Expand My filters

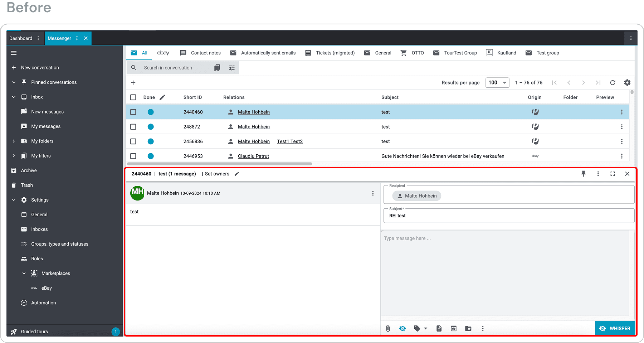point(14,156)
